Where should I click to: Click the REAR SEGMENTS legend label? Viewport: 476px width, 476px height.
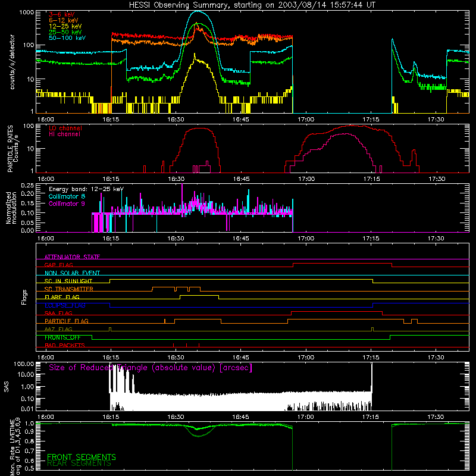[79, 464]
